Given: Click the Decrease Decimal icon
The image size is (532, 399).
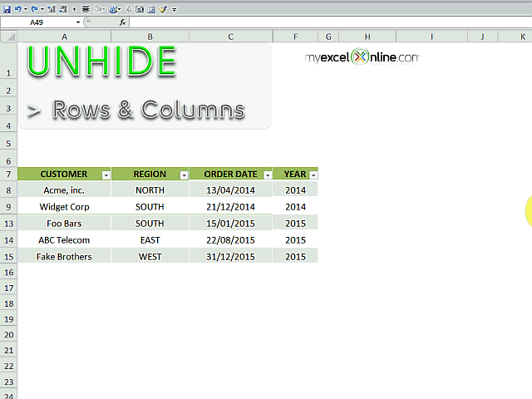Looking at the screenshot, I should tap(63, 9).
